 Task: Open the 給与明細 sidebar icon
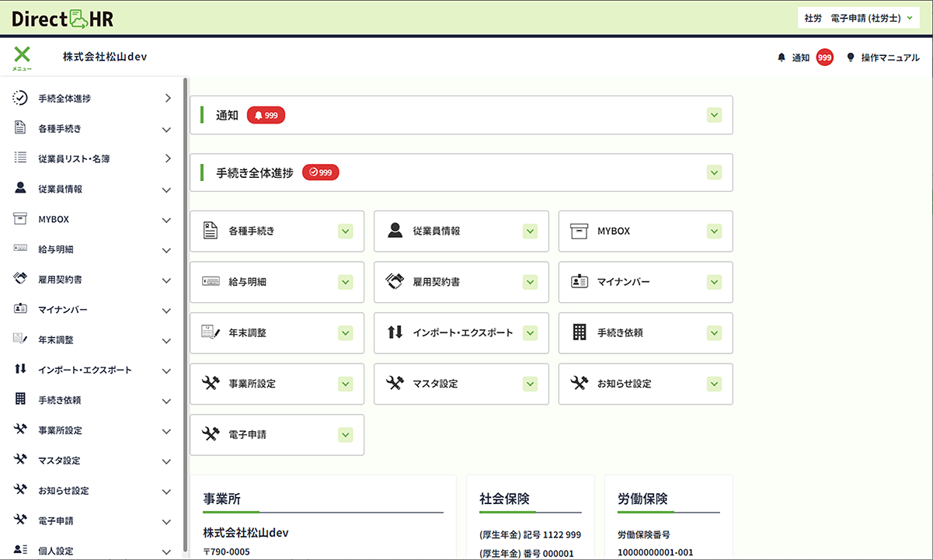point(20,249)
